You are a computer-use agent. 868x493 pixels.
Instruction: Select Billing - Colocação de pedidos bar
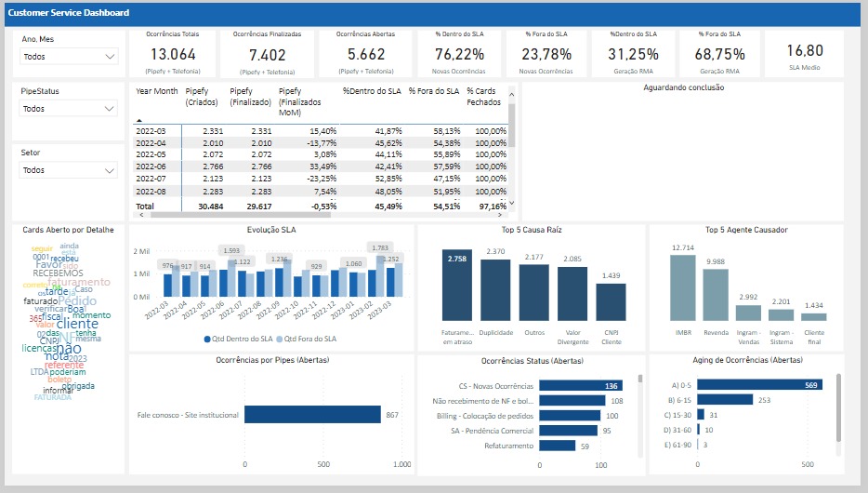(x=570, y=416)
